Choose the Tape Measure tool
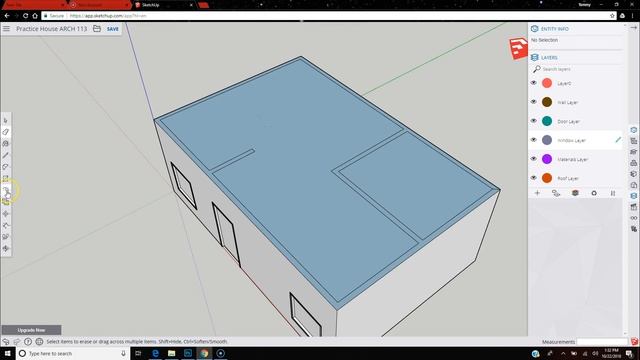Image resolution: width=640 pixels, height=360 pixels. point(6,225)
